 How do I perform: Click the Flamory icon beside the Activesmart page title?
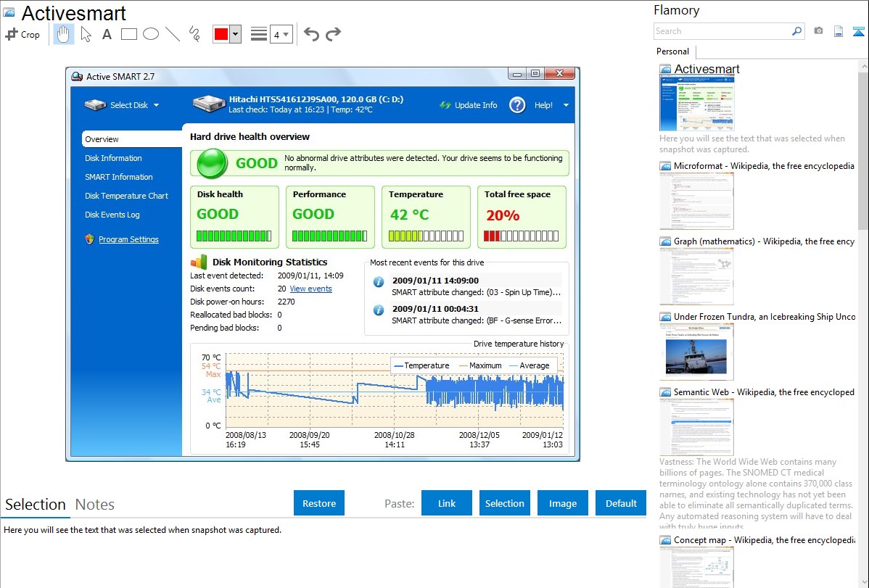9,12
